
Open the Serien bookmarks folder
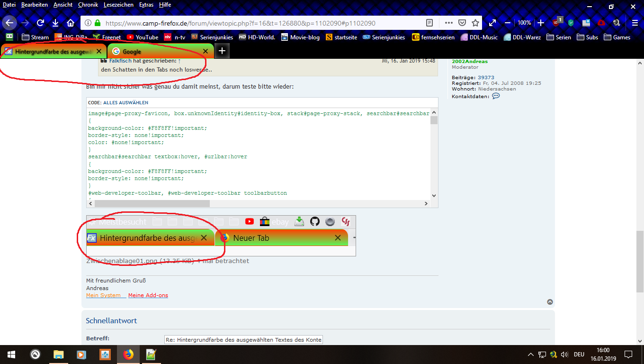pos(559,37)
